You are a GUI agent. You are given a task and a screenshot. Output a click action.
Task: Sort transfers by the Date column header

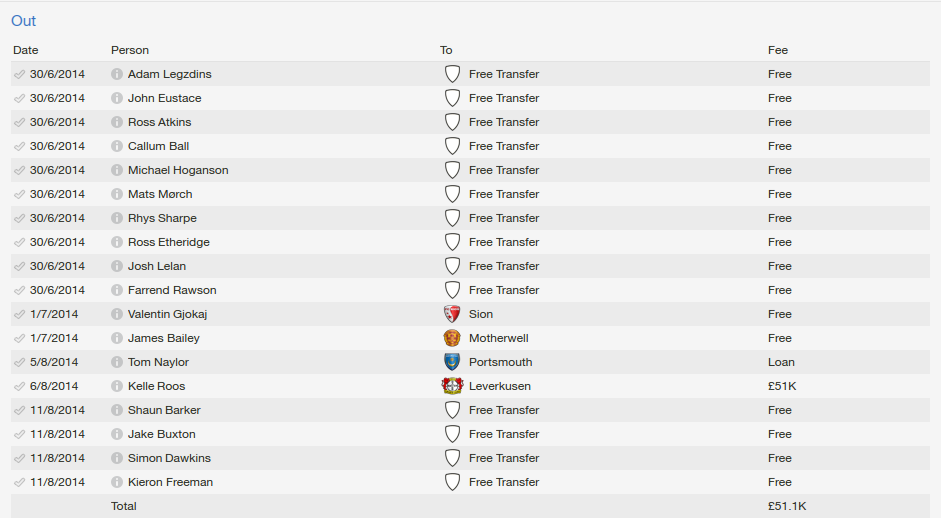click(26, 50)
